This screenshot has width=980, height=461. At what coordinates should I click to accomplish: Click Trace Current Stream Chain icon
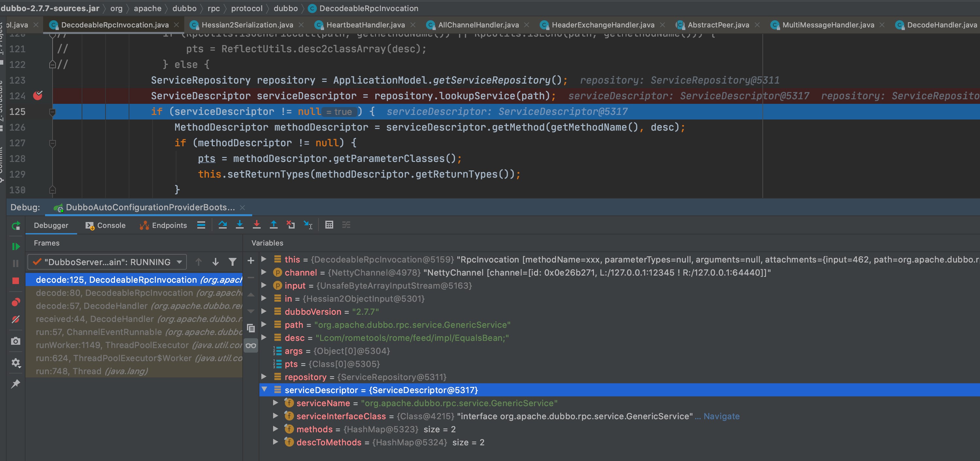coord(346,225)
